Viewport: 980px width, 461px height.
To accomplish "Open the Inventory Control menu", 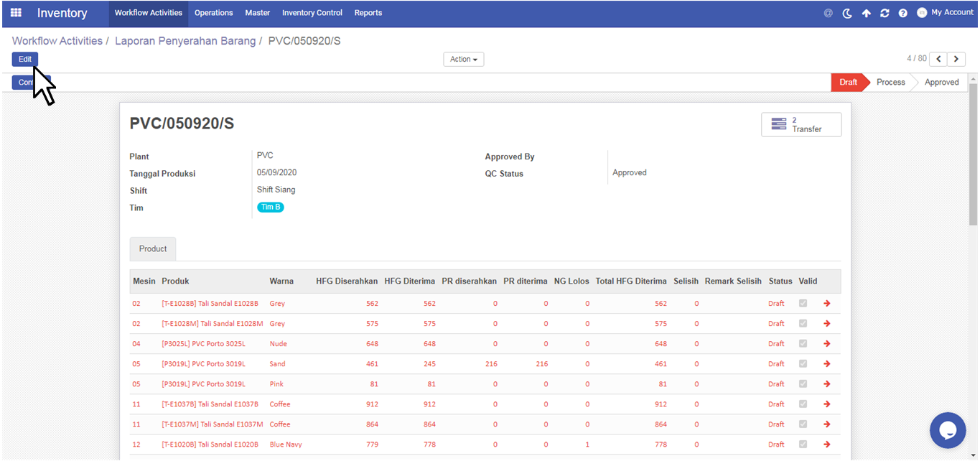I will point(312,13).
